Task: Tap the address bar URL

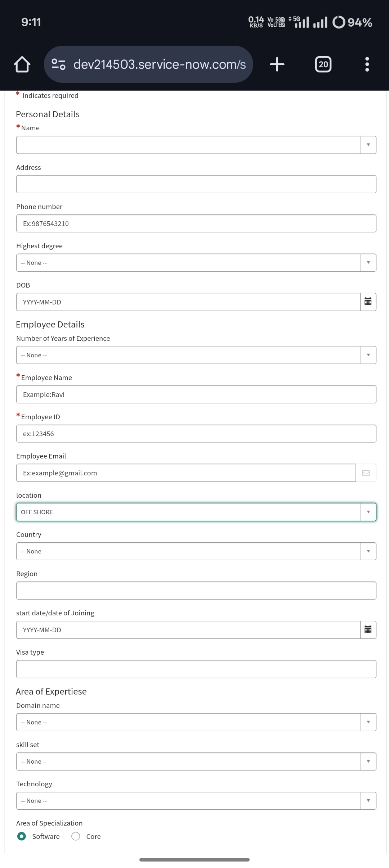Action: [160, 64]
